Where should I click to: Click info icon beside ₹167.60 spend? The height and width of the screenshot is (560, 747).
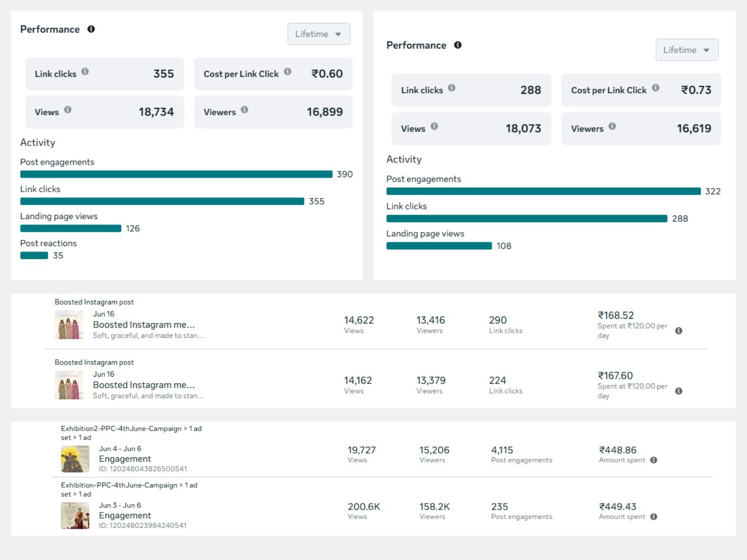(x=679, y=391)
